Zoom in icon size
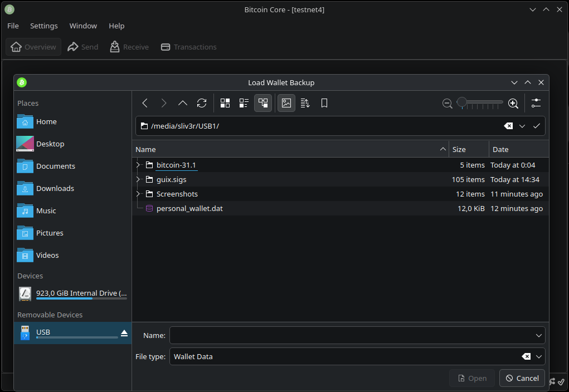This screenshot has height=392, width=569. point(513,104)
